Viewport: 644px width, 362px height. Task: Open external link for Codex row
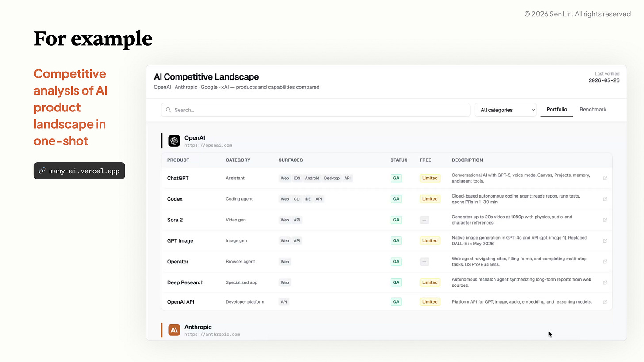pos(605,199)
